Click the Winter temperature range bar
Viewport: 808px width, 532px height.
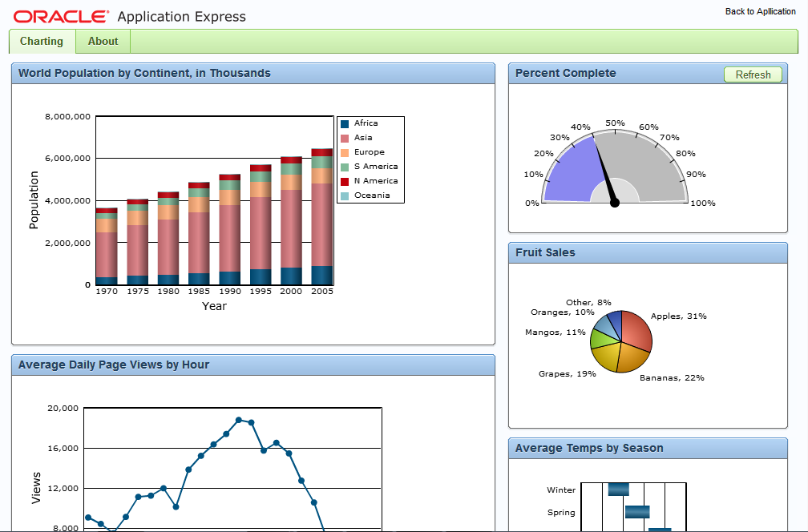tap(618, 490)
